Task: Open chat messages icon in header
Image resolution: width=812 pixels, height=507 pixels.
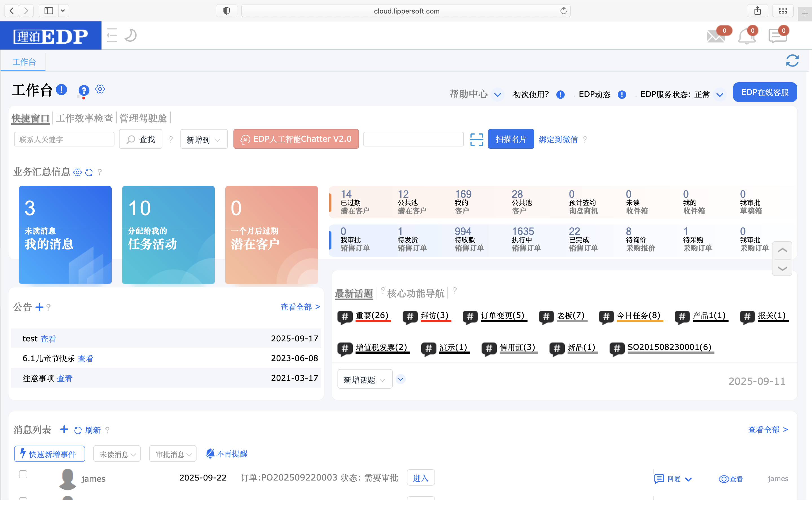Action: pos(777,36)
